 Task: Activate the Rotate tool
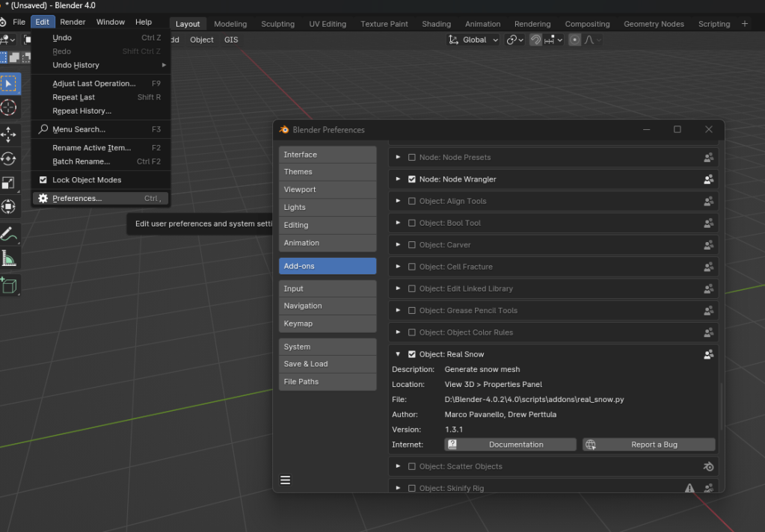[x=9, y=158]
